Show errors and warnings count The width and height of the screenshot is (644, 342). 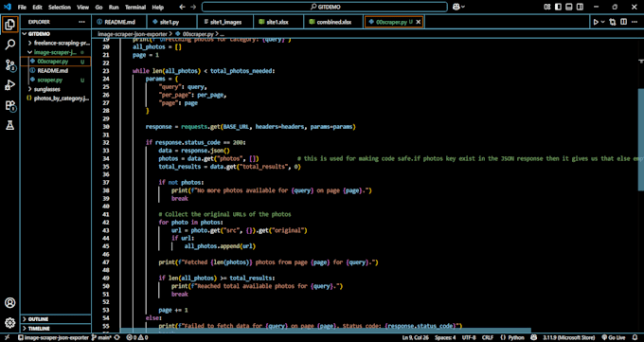137,337
